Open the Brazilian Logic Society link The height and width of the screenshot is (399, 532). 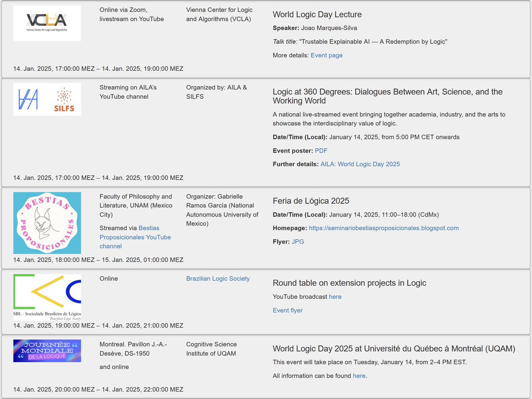click(x=218, y=279)
